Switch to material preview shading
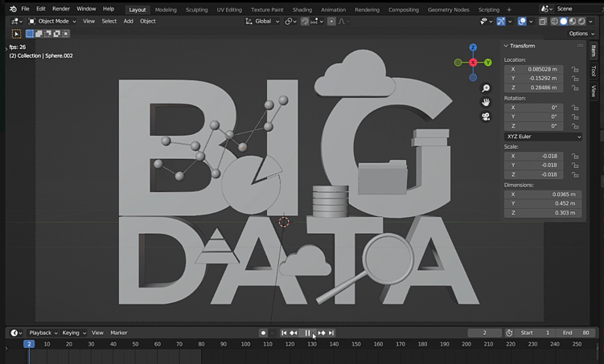 click(573, 21)
